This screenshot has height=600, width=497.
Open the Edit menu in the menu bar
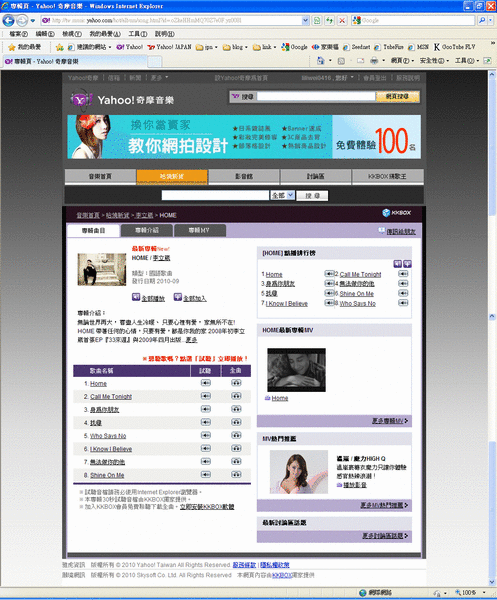coord(45,34)
